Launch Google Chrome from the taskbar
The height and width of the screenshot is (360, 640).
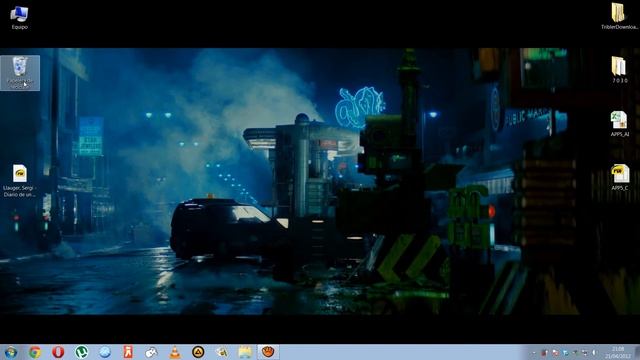click(35, 352)
